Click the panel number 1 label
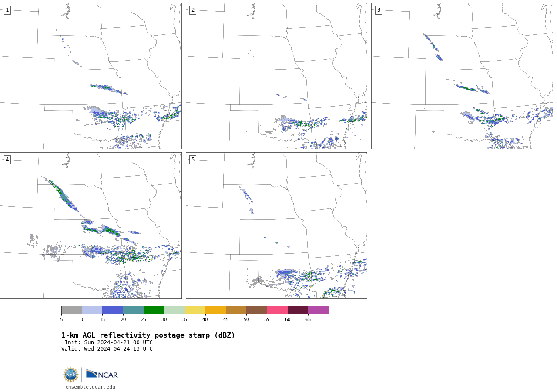This screenshot has height=392, width=557. [7, 10]
